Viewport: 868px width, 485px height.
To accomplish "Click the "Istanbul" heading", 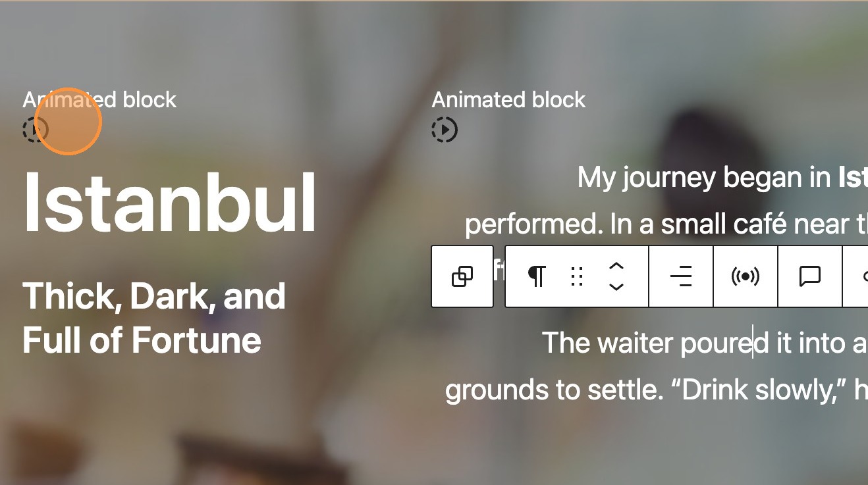I will 169,203.
